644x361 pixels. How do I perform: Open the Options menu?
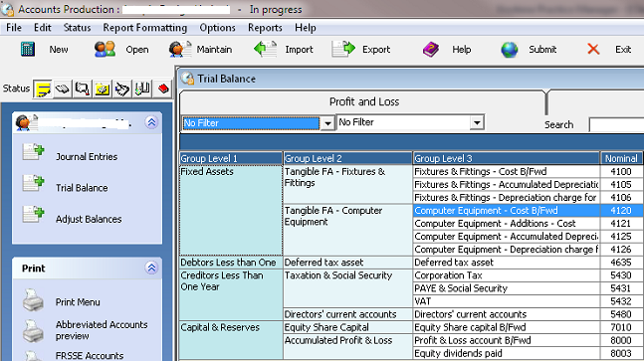click(x=217, y=28)
